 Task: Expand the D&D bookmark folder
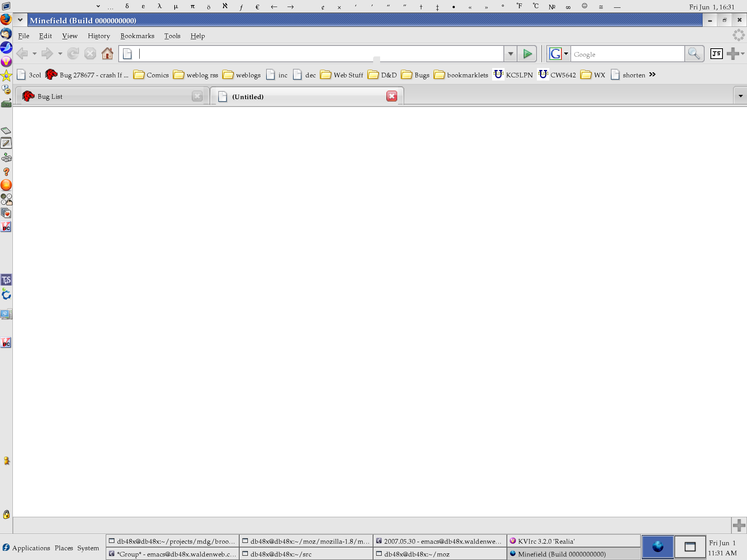(x=382, y=75)
